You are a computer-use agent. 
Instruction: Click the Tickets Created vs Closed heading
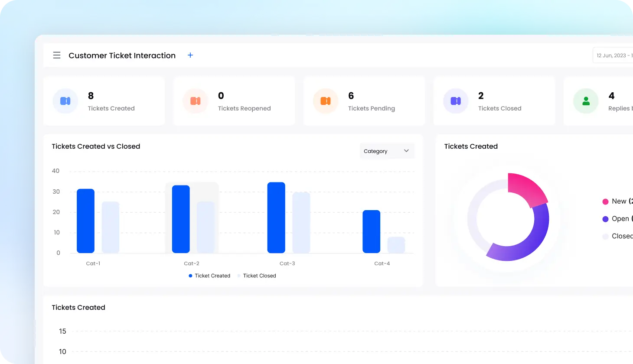tap(96, 146)
